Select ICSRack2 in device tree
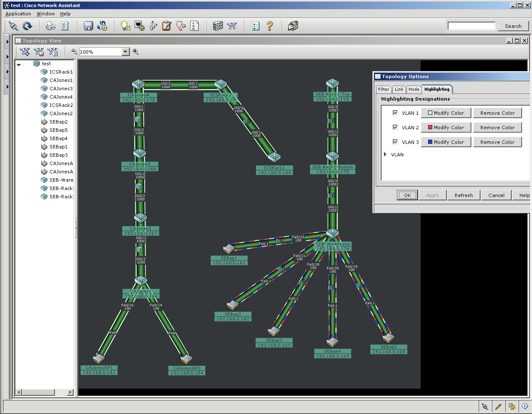 (x=61, y=105)
